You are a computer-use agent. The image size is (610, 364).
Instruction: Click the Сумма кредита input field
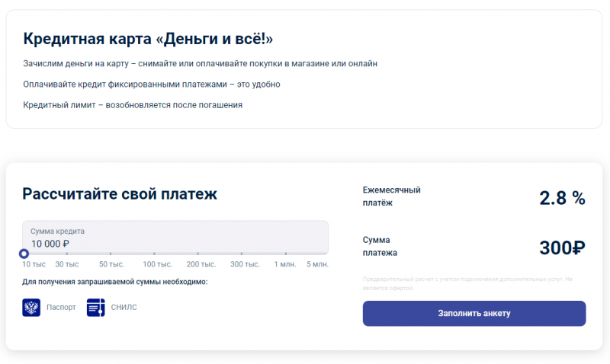click(175, 238)
